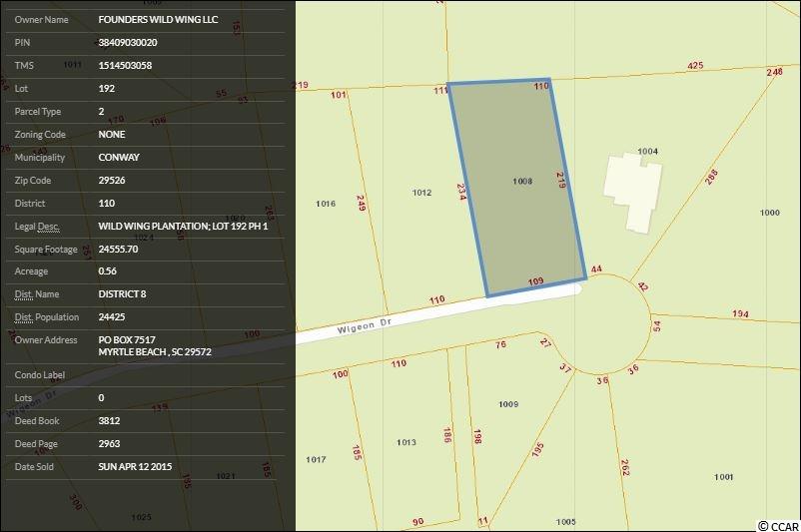Screen dimensions: 801x532
Task: Click the TMS value 1514503058
Action: point(125,65)
